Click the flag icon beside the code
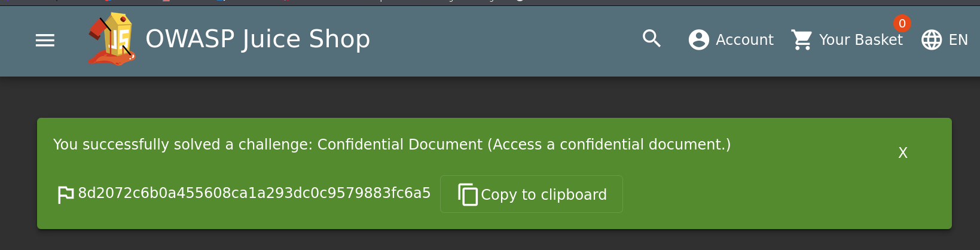980x250 pixels. (x=65, y=194)
